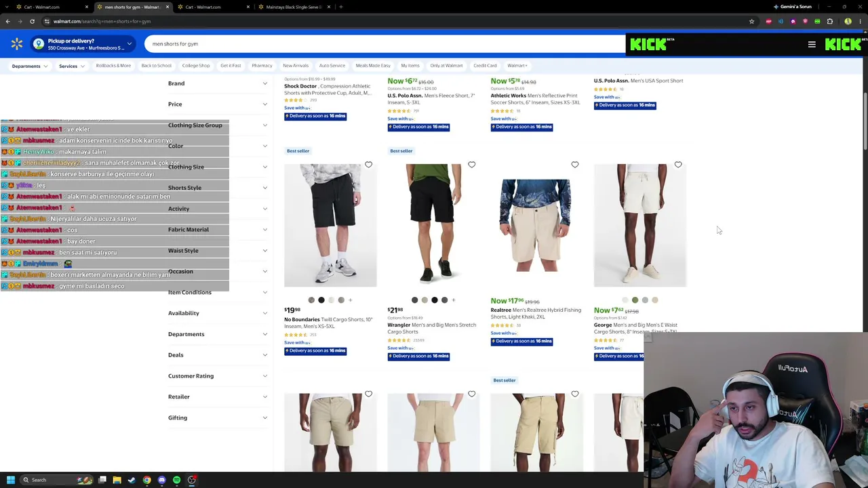
Task: Go back using the browser back arrow
Action: 7,21
